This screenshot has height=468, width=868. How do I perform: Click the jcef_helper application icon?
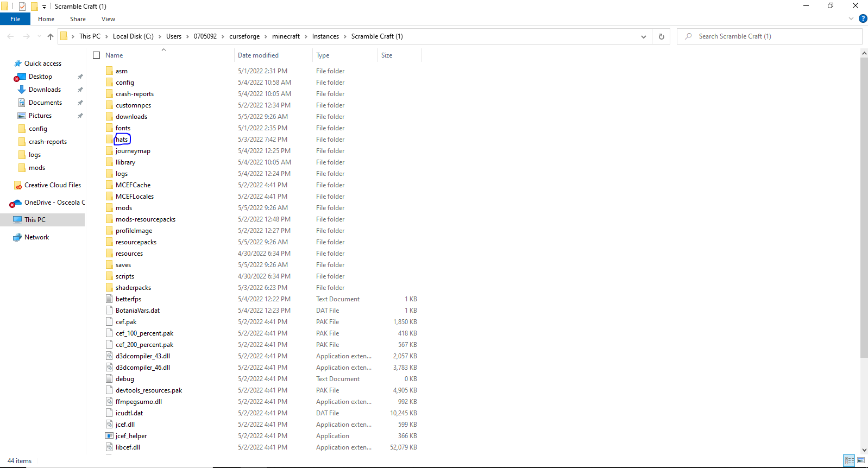[109, 436]
